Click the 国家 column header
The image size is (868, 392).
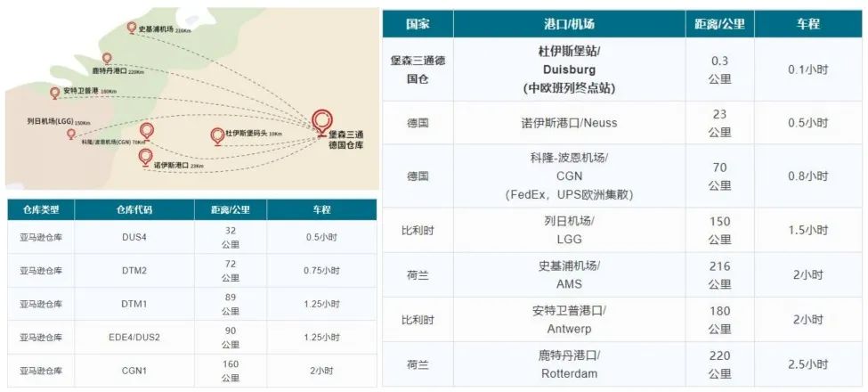pos(418,24)
